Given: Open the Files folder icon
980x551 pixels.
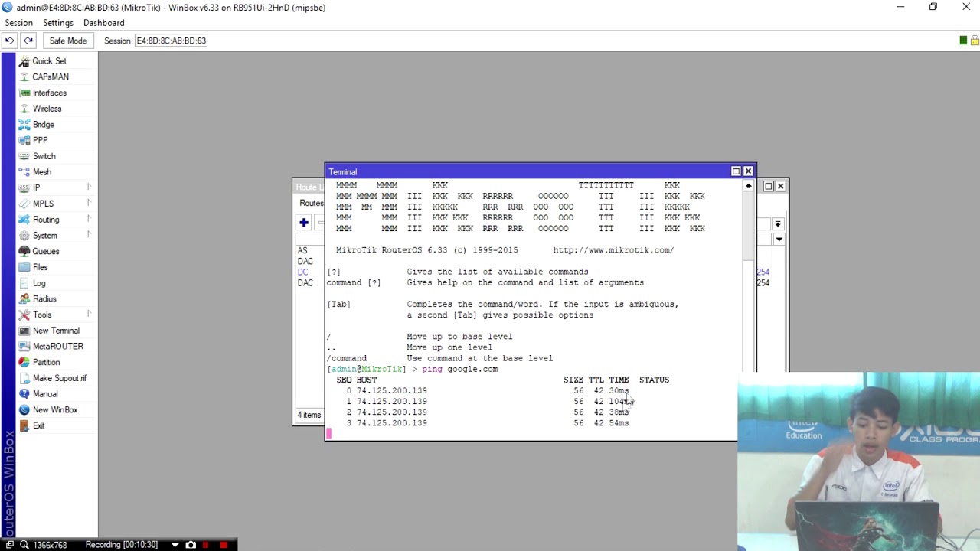Looking at the screenshot, I should point(24,267).
